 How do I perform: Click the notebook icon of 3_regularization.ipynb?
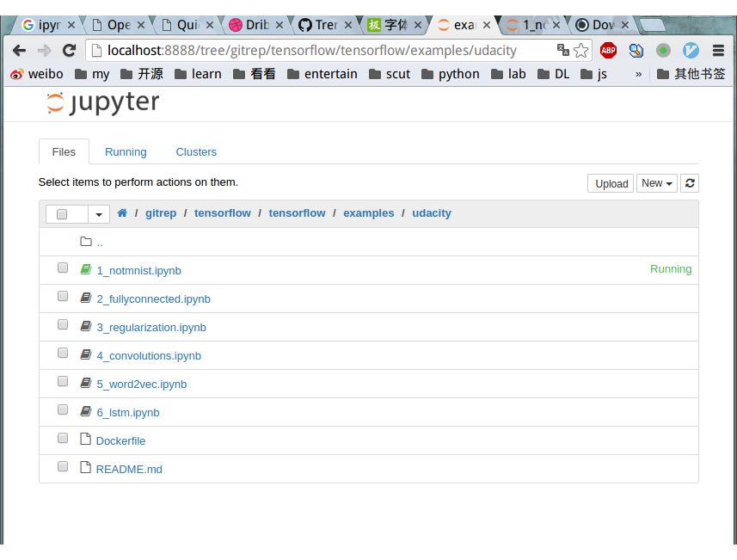[85, 326]
